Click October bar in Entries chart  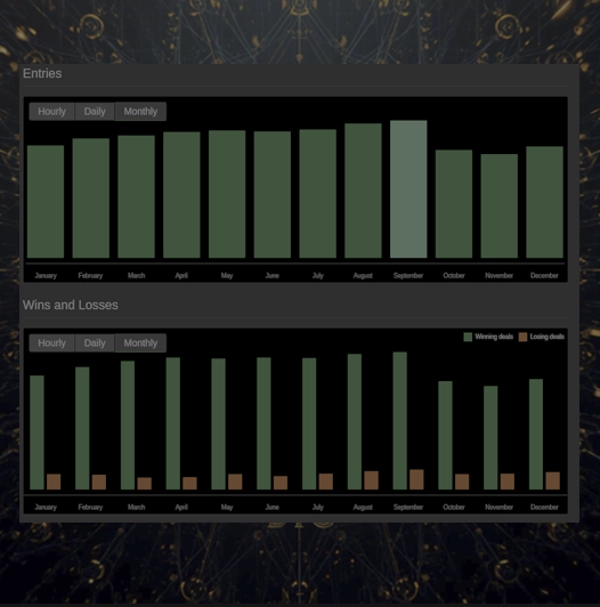tap(454, 204)
